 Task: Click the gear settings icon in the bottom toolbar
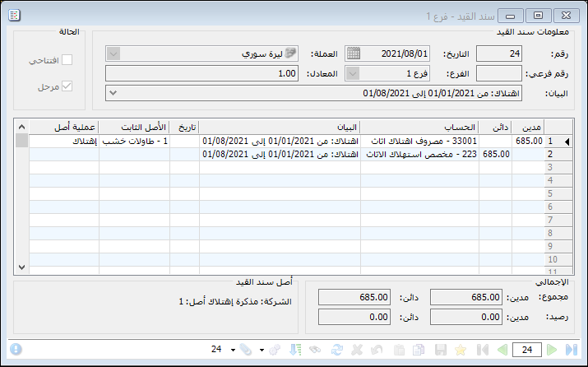click(275, 350)
